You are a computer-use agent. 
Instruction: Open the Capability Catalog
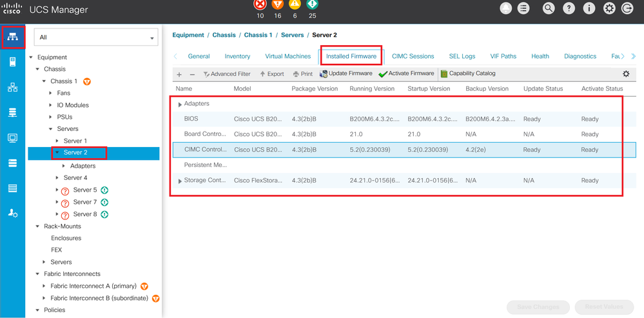[x=468, y=74]
